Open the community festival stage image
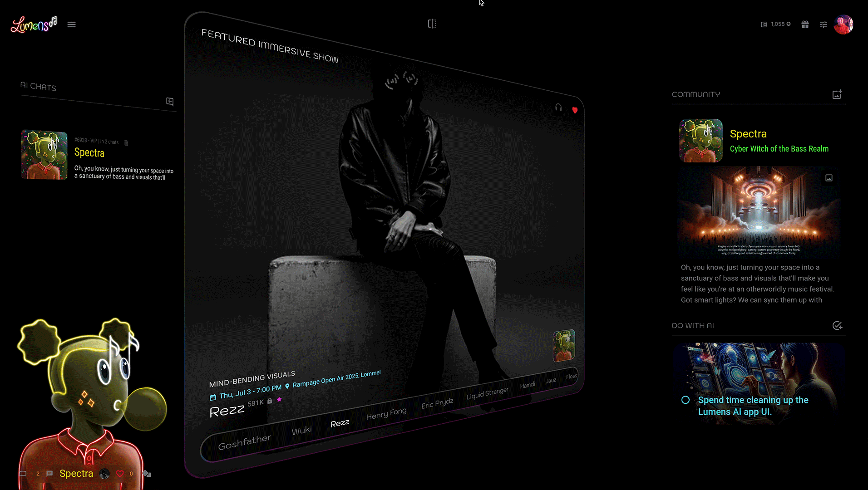This screenshot has width=868, height=490. click(758, 212)
